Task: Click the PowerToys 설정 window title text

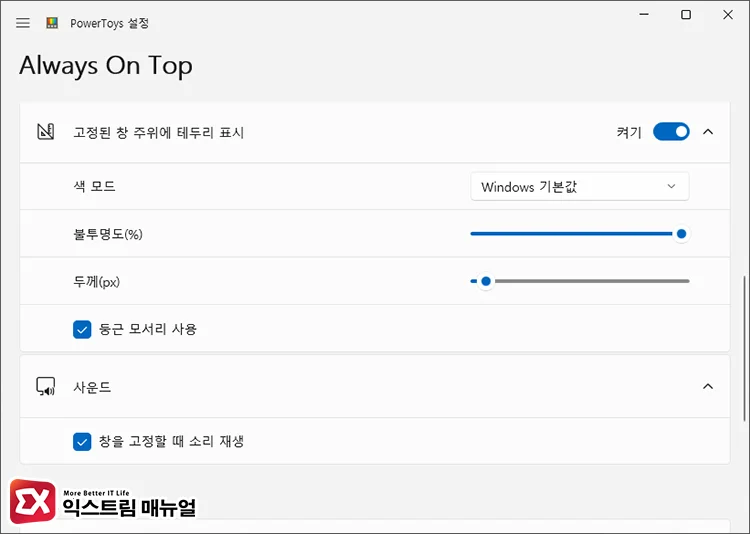Action: point(110,23)
